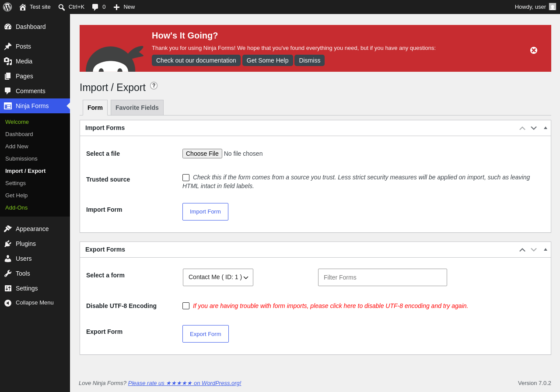
Task: Dismiss the Ninja Forms notice
Action: point(310,60)
